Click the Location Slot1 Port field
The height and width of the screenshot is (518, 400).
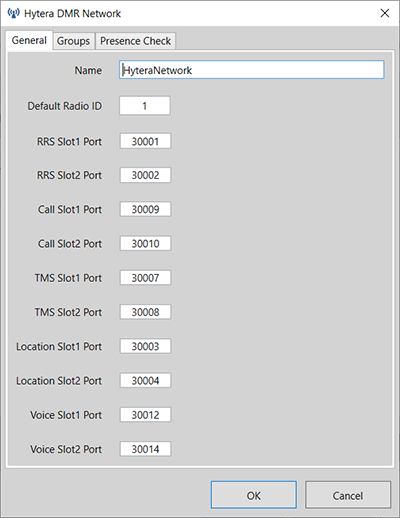(145, 346)
